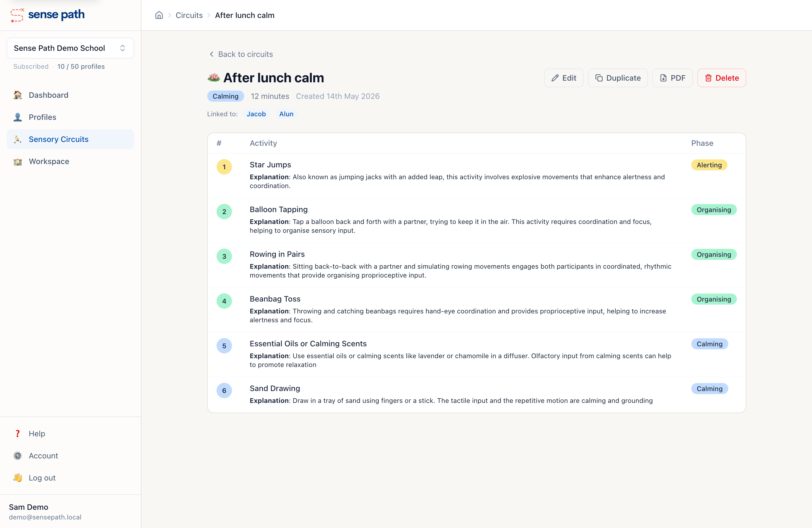Open Profiles in the sidebar
The height and width of the screenshot is (528, 812).
[x=70, y=117]
